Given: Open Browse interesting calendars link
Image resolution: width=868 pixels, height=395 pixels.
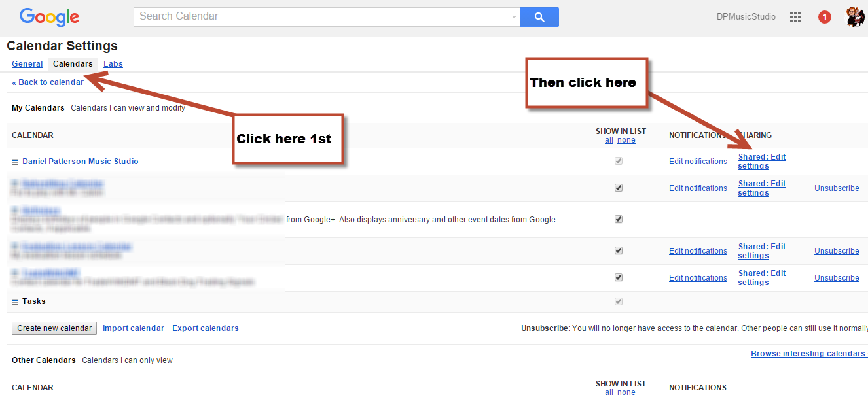Looking at the screenshot, I should (x=808, y=354).
